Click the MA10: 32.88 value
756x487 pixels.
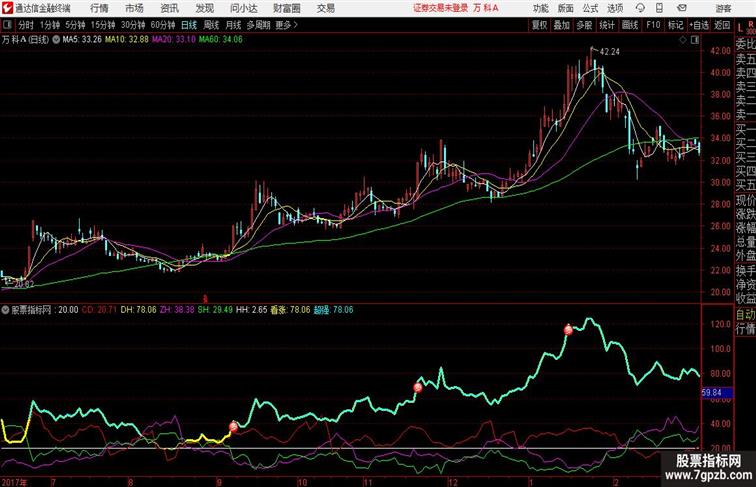127,40
